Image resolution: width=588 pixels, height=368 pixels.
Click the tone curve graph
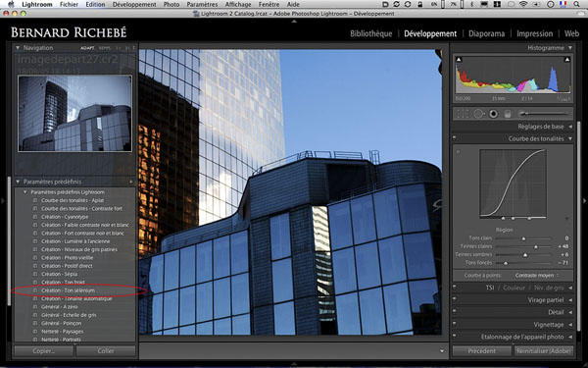pyautogui.click(x=513, y=184)
